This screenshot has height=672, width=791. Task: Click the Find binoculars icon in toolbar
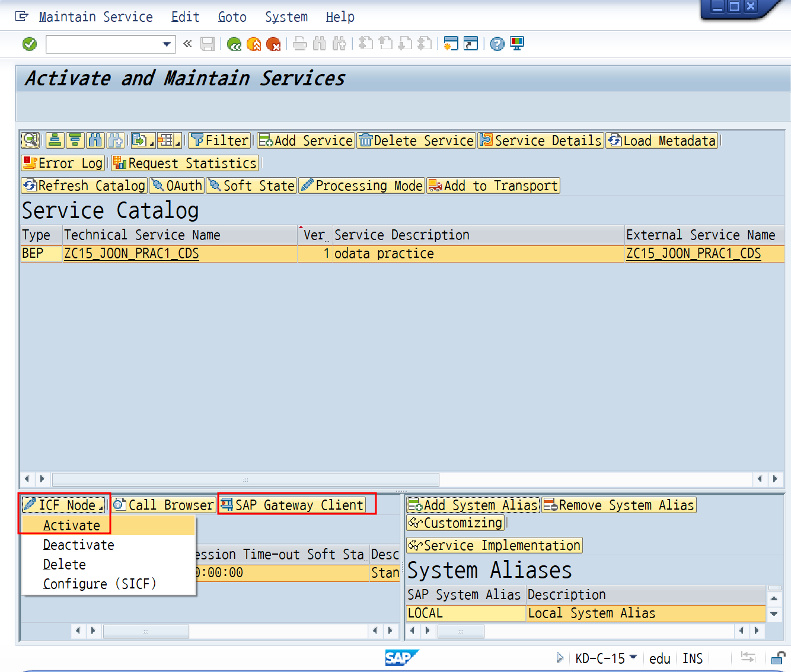(x=320, y=44)
